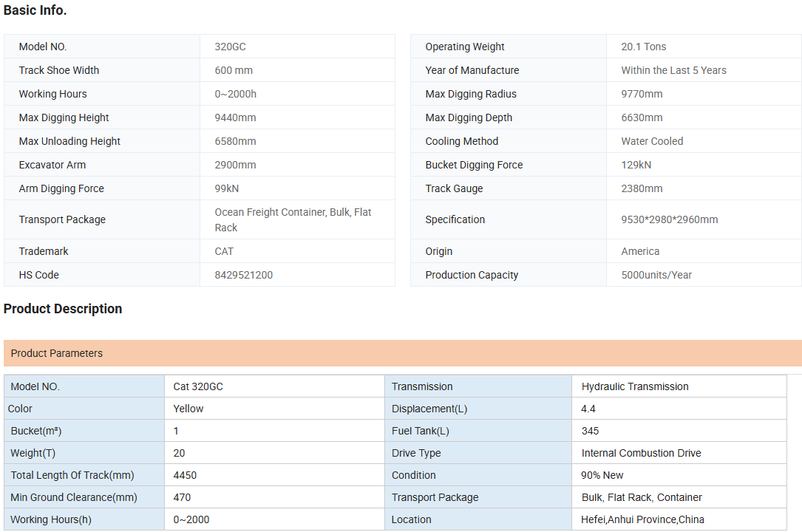The width and height of the screenshot is (802, 532).
Task: Select the 600 mm value
Action: (234, 70)
